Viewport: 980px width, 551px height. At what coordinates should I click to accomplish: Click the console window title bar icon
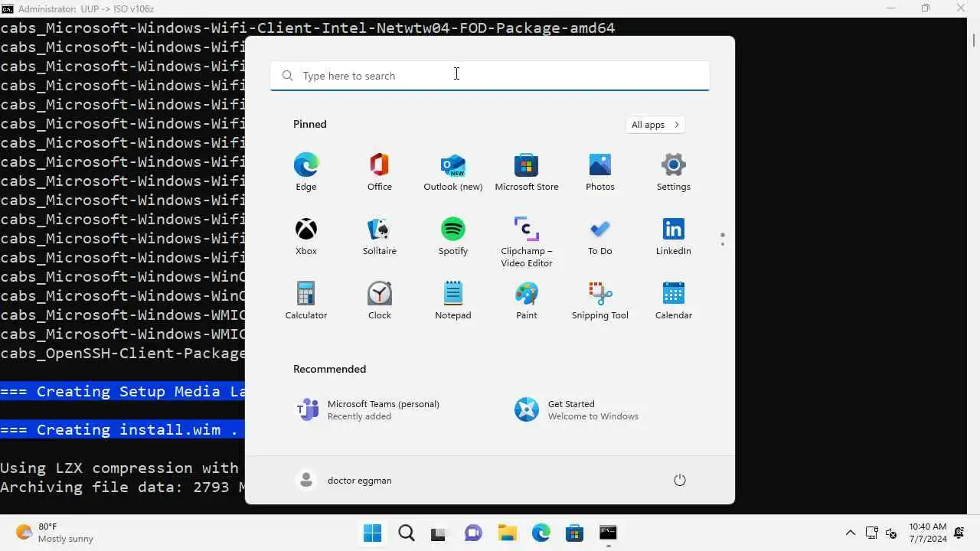(8, 8)
